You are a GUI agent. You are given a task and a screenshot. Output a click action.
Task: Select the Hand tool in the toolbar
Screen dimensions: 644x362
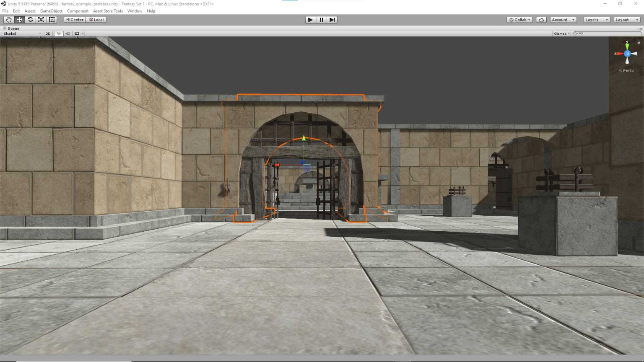tap(8, 20)
